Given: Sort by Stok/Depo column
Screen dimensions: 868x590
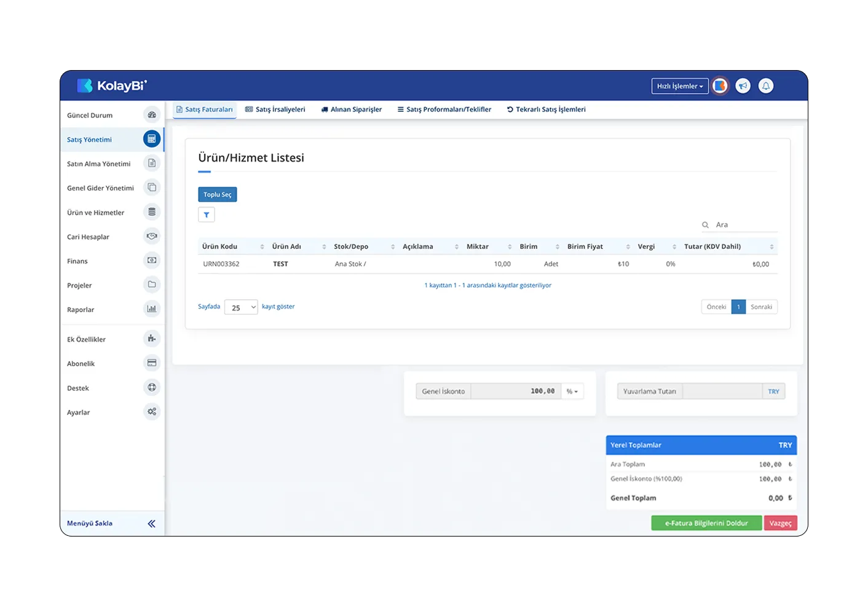Looking at the screenshot, I should (365, 246).
